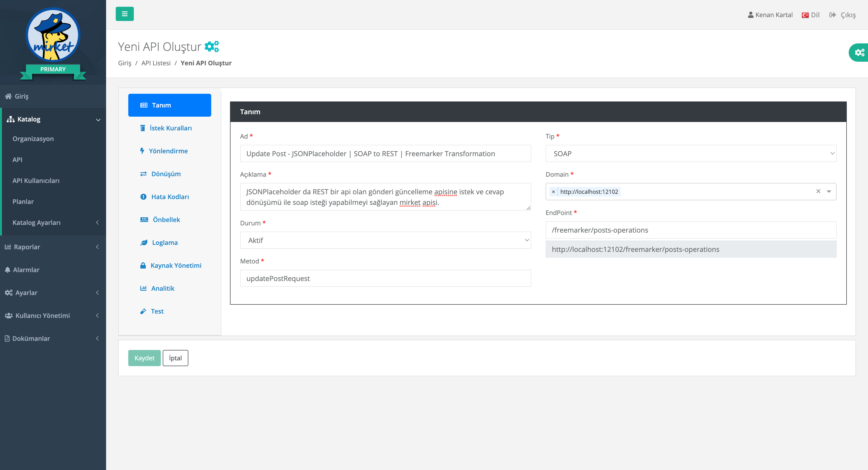Switch to Hata Kodları tab
This screenshot has width=868, height=470.
click(x=170, y=197)
